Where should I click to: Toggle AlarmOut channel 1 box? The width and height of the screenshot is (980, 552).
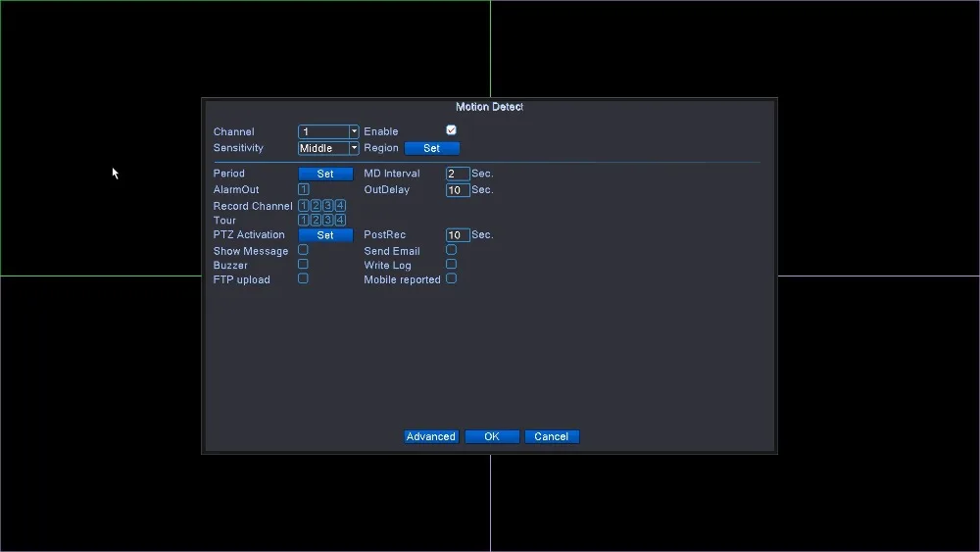[x=304, y=189]
